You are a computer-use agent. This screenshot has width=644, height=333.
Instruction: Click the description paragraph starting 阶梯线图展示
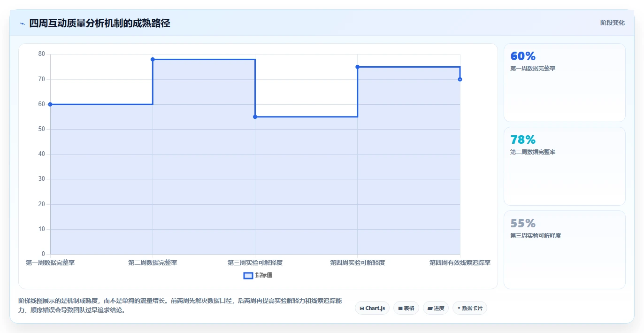(x=180, y=305)
